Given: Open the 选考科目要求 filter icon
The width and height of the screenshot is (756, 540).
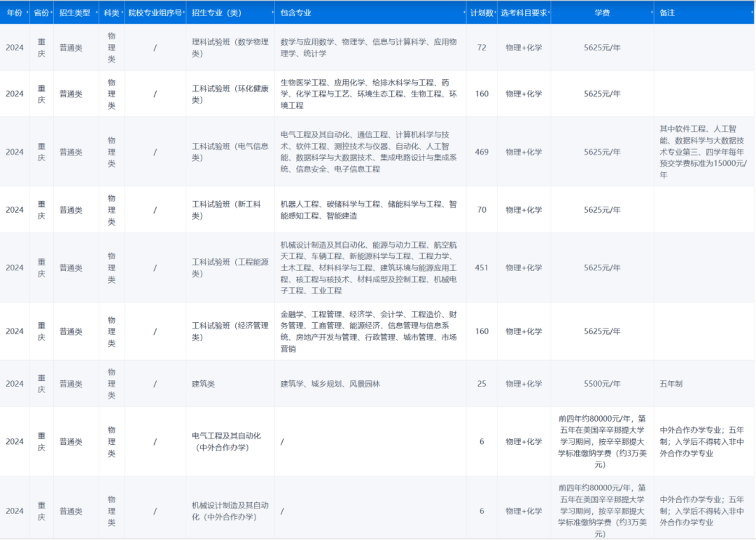Looking at the screenshot, I should click(548, 11).
